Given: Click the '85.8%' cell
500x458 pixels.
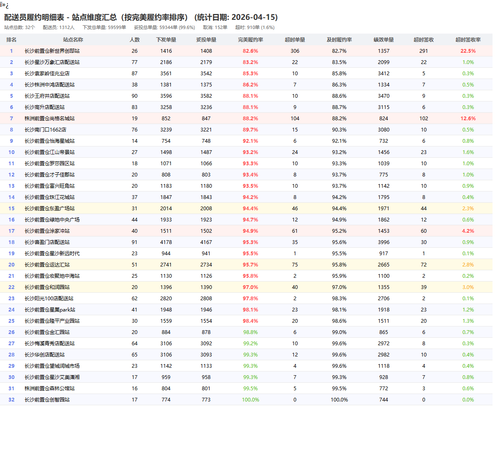Looking at the screenshot, I should click(339, 74).
